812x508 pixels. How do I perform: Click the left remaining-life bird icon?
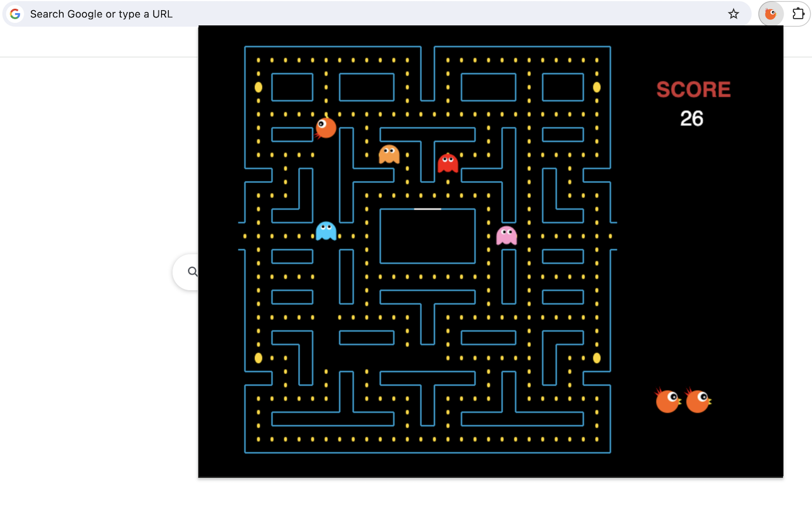click(x=667, y=399)
